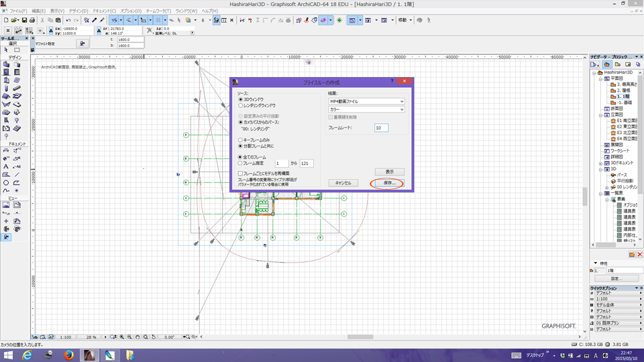Select the eyedropper pick-up parameters icon
The height and width of the screenshot is (362, 644).
click(x=95, y=20)
